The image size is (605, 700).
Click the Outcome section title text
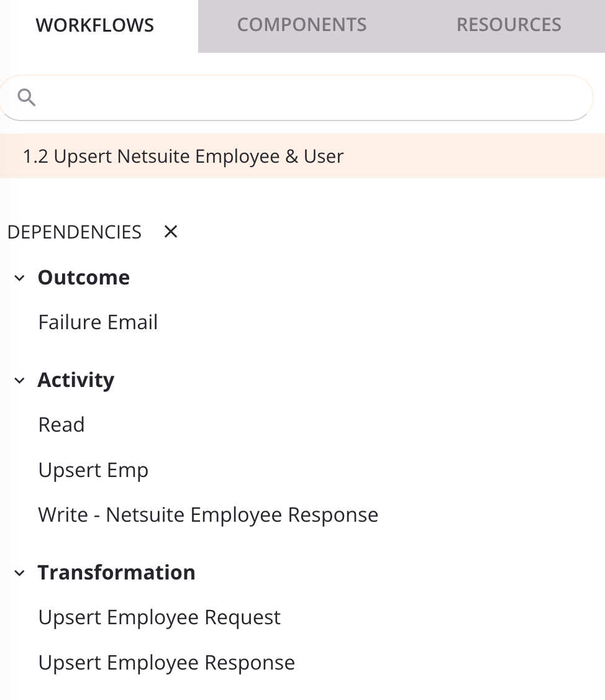tap(84, 278)
